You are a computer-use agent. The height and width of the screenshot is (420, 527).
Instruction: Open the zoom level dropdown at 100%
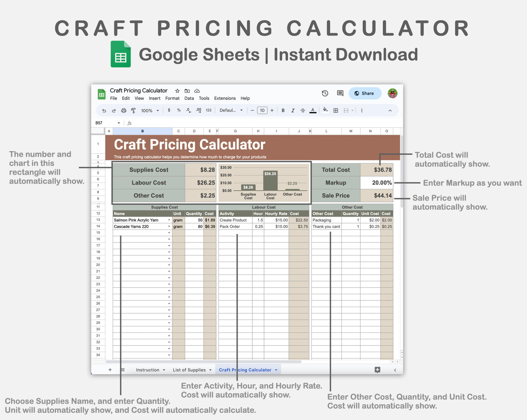[x=149, y=110]
